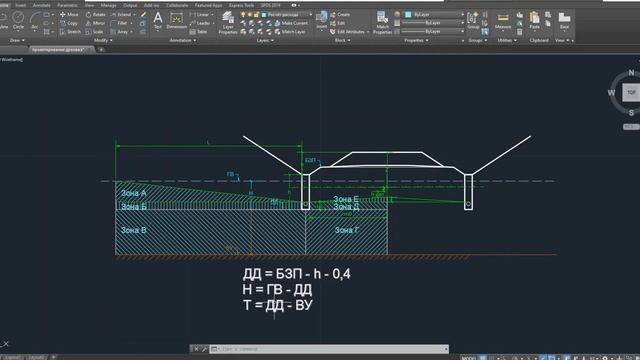Image resolution: width=640 pixels, height=360 pixels.
Task: Open the Manage ribbon tab
Action: [109, 5]
